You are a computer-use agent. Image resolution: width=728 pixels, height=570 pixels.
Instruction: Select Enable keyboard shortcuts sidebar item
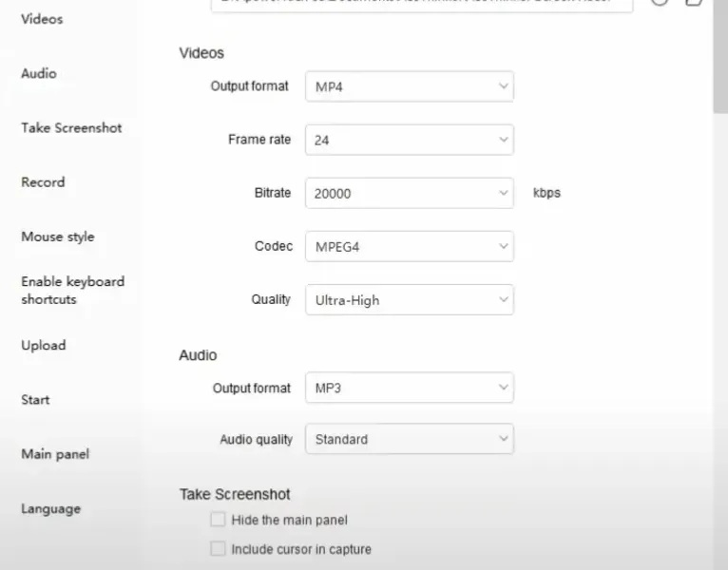coord(72,290)
